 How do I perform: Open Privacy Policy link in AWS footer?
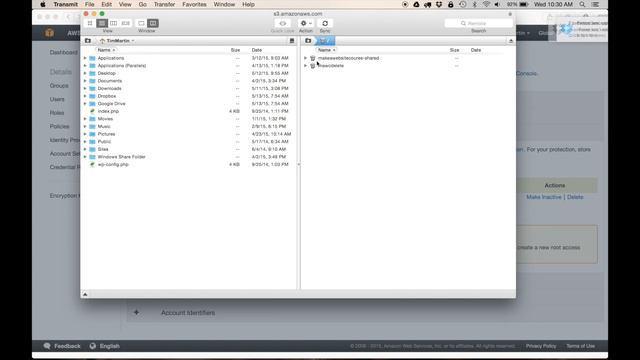click(x=541, y=346)
